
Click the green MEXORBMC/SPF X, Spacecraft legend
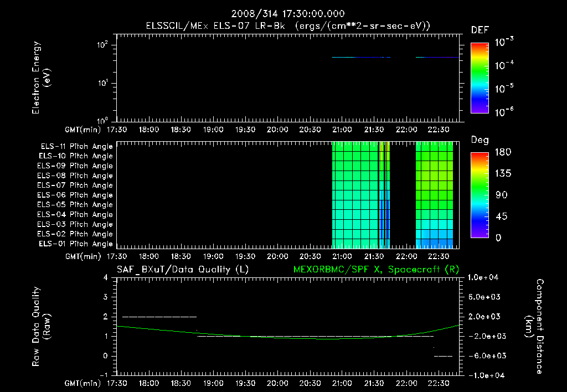point(376,270)
